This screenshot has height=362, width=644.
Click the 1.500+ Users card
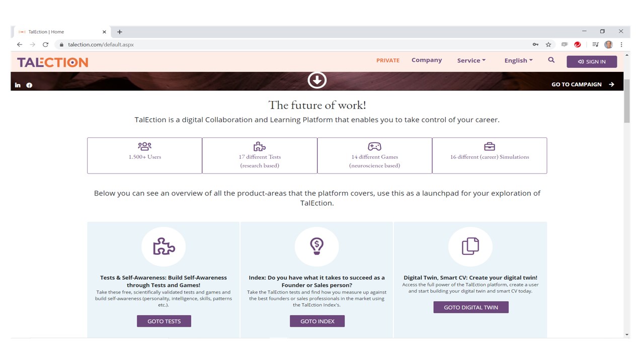[144, 156]
